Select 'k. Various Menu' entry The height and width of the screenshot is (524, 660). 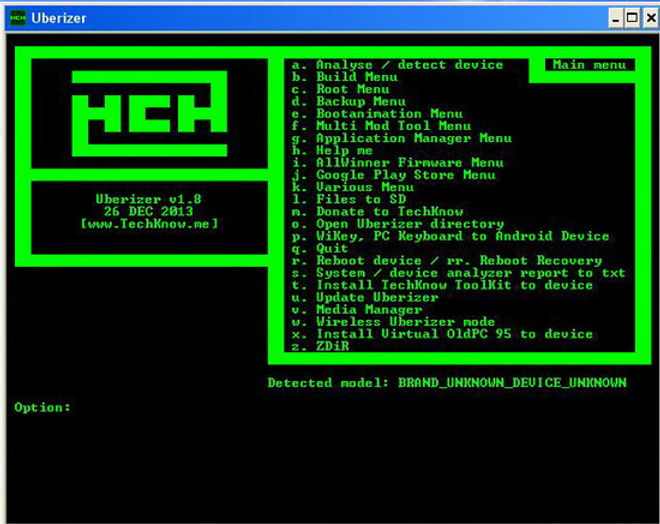[353, 187]
